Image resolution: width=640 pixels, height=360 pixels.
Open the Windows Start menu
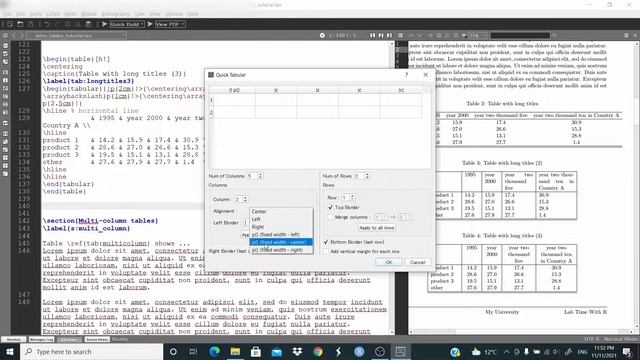[10, 351]
